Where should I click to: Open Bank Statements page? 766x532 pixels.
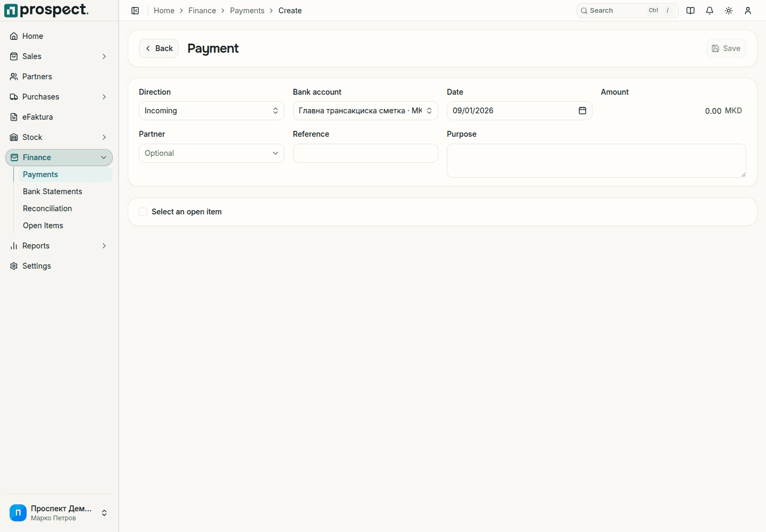pos(65,192)
